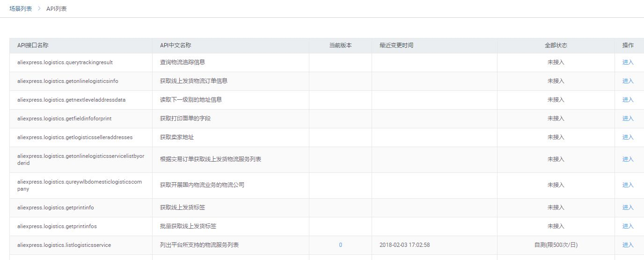Open 进入 link for getonlinelogisticsinfo
Viewport: 644px width, 260px height.
pyautogui.click(x=628, y=81)
